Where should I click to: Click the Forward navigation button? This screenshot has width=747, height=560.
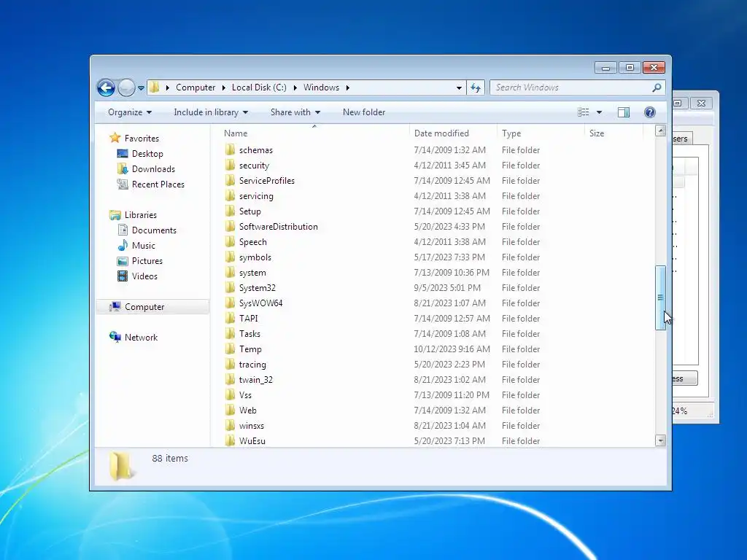point(126,87)
